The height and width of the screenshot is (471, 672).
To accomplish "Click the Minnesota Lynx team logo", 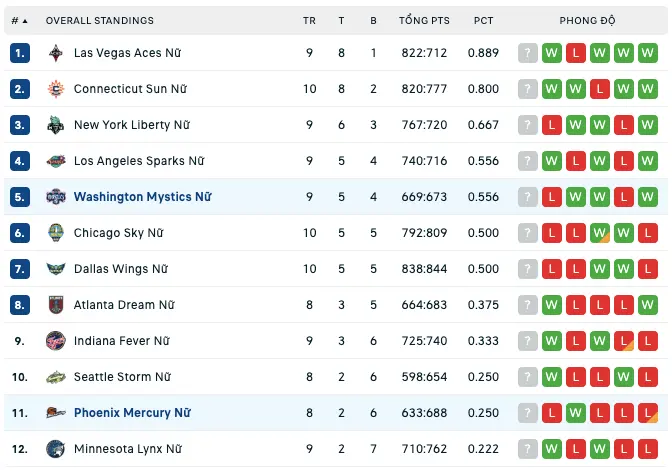I will 56,449.
